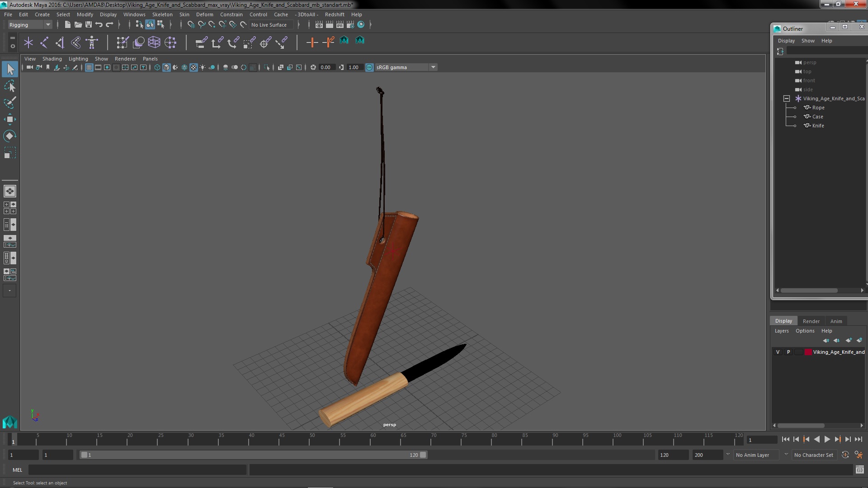Play the animation backward
The image size is (868, 488).
coord(816,440)
